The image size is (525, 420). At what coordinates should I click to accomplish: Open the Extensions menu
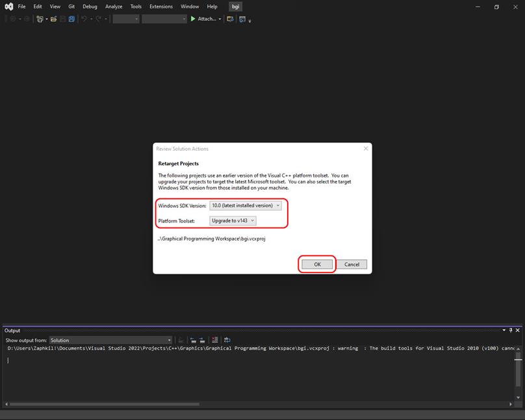tap(160, 7)
